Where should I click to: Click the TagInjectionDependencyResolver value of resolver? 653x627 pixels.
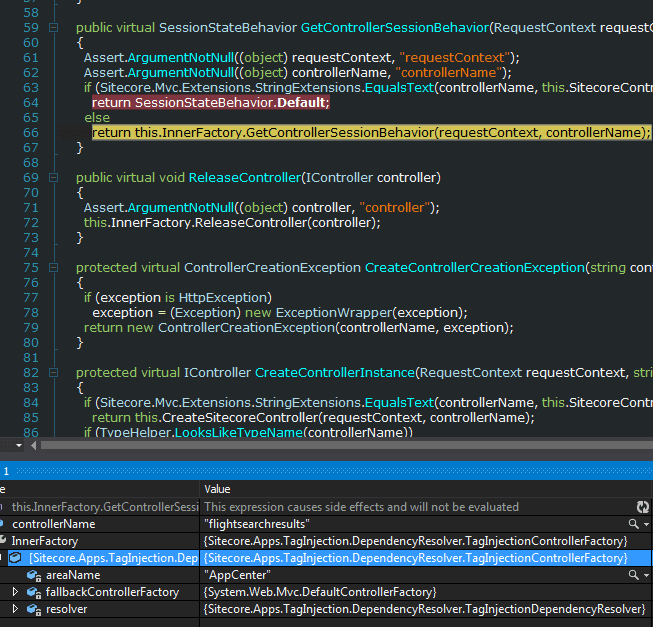(424, 609)
